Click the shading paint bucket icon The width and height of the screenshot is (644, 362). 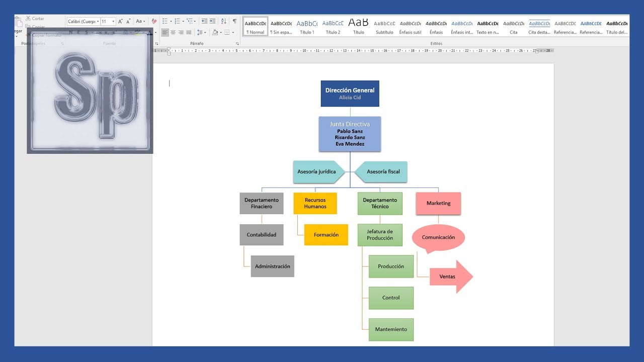[x=215, y=32]
